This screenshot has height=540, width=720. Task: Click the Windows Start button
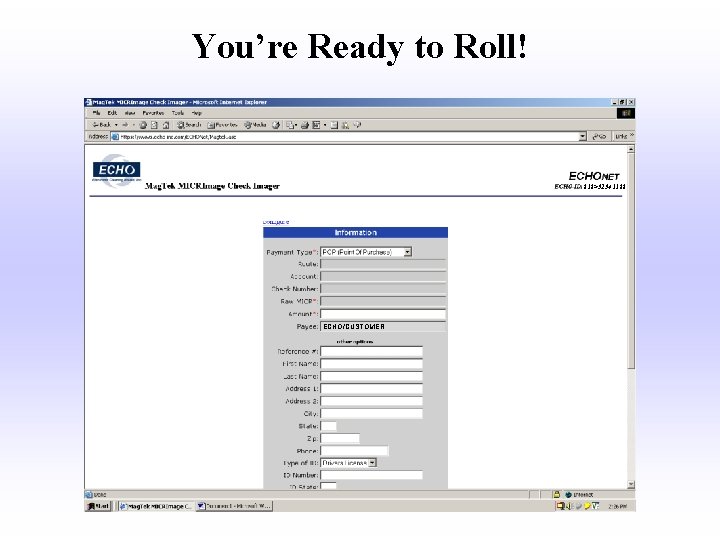pos(98,506)
